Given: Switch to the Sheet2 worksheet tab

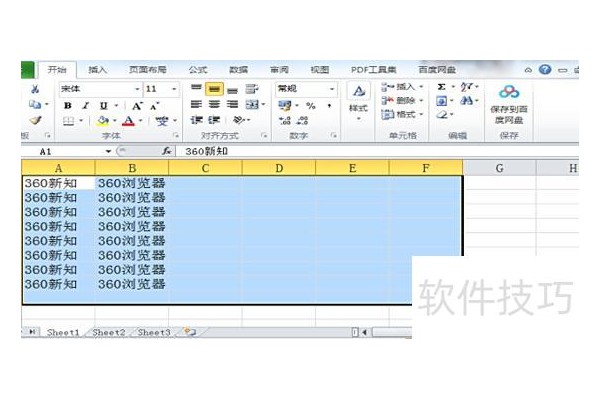Looking at the screenshot, I should click(109, 332).
